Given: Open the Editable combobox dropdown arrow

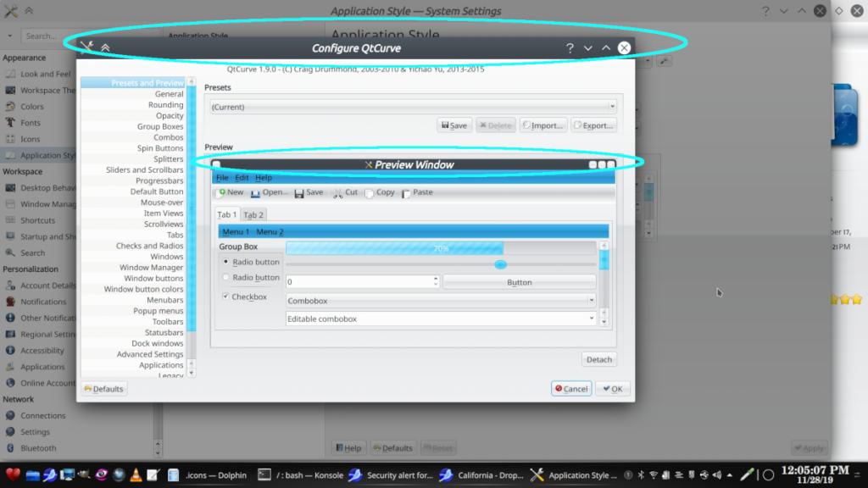Looking at the screenshot, I should click(592, 319).
